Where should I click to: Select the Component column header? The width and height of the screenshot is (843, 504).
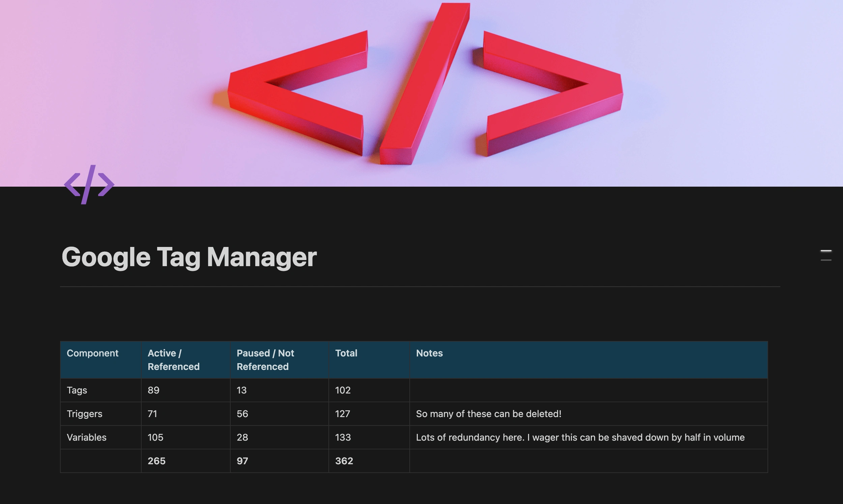(100, 360)
